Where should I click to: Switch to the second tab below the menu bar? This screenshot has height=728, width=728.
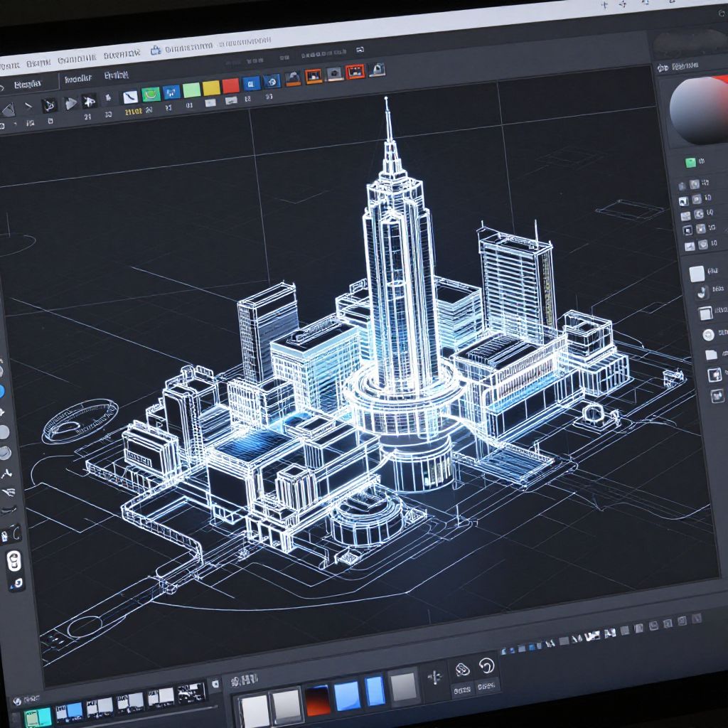pos(77,79)
